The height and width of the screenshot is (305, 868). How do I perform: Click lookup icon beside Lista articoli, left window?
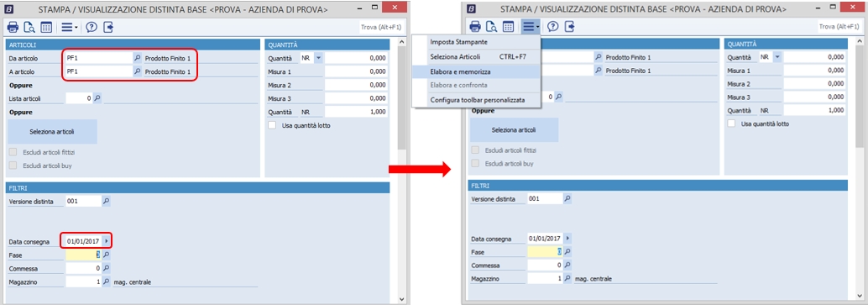pos(97,98)
